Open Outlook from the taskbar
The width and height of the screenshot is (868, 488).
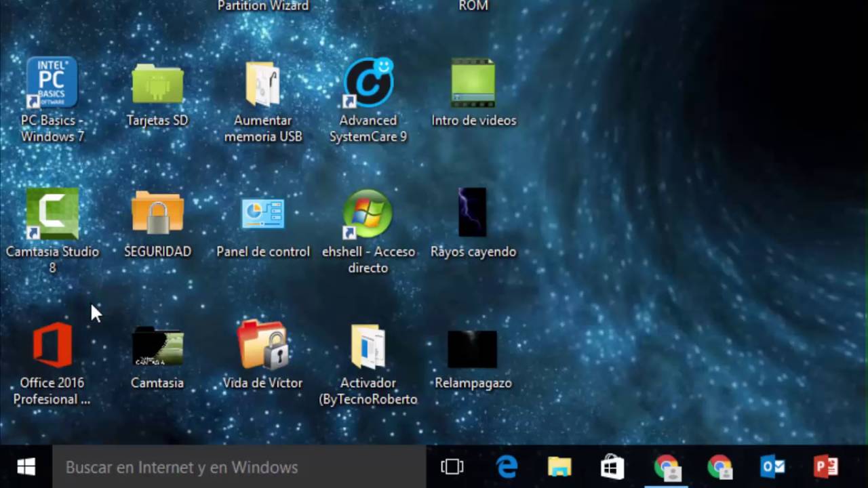(x=772, y=467)
